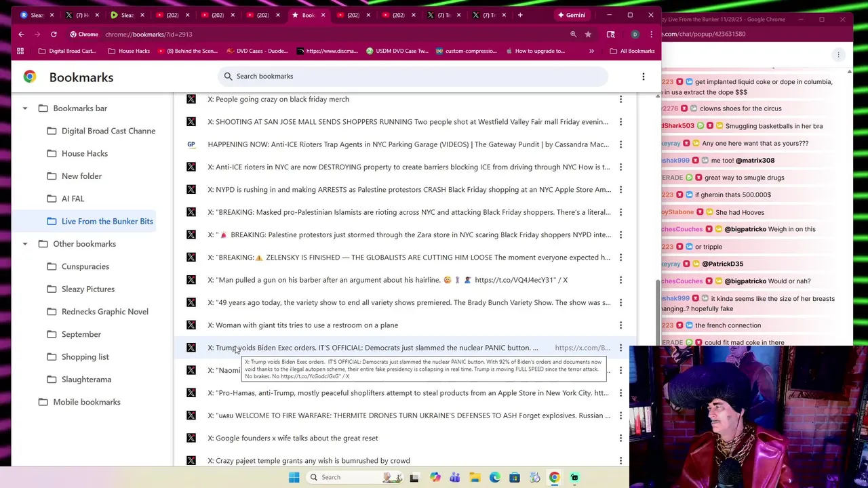This screenshot has height=488, width=868.
Task: Click the bookmark star in the address bar
Action: coord(588,34)
